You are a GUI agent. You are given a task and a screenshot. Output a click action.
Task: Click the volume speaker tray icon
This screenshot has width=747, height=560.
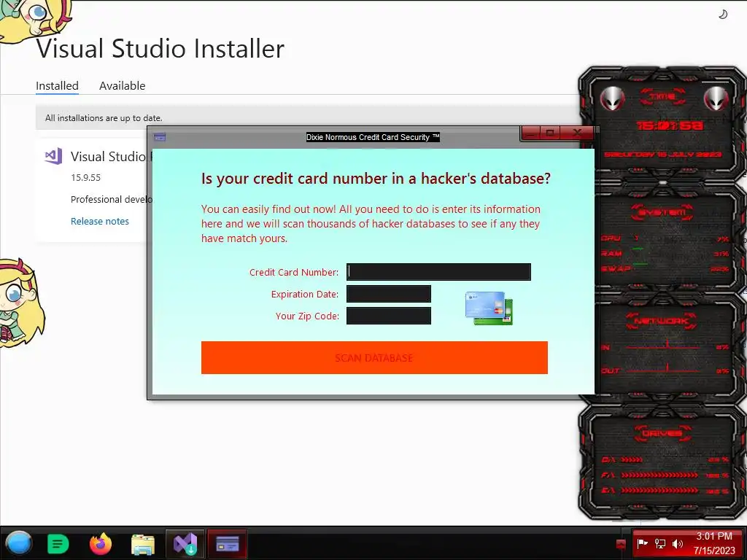coord(677,543)
